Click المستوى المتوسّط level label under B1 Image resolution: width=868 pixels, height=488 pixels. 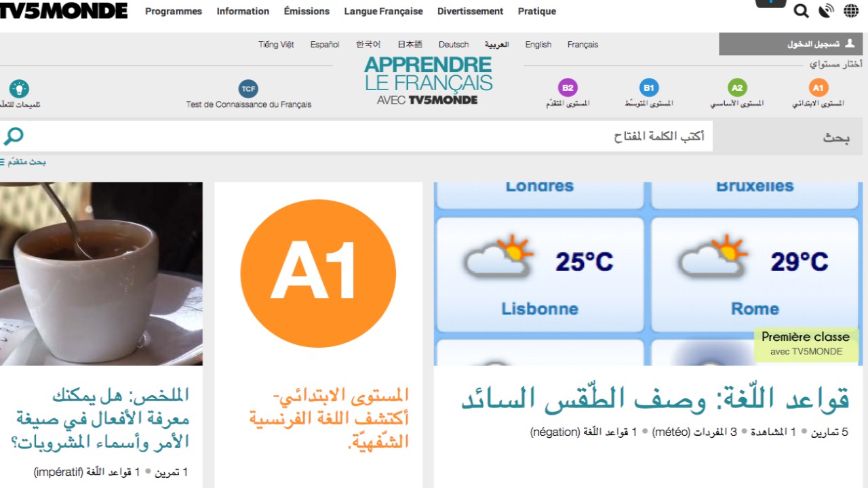[649, 104]
